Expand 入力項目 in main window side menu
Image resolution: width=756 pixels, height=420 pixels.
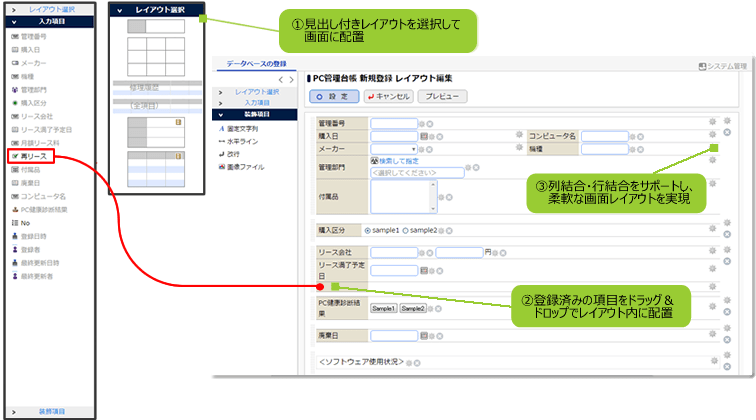click(255, 103)
